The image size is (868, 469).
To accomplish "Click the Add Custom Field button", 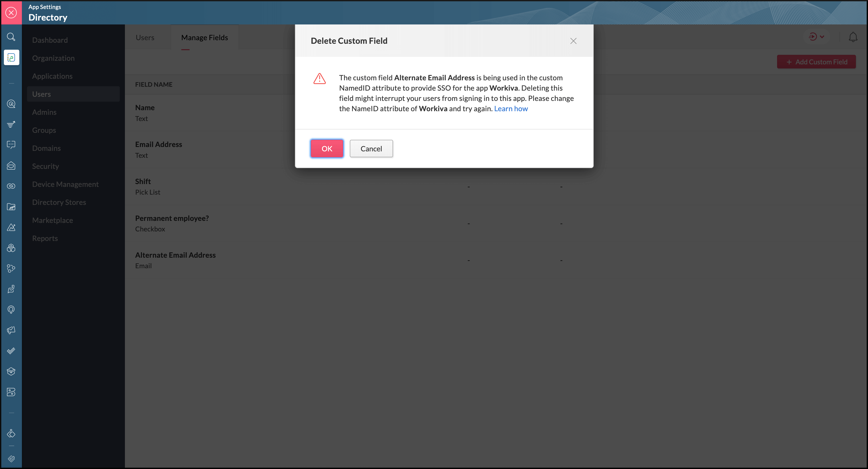I will pos(816,62).
